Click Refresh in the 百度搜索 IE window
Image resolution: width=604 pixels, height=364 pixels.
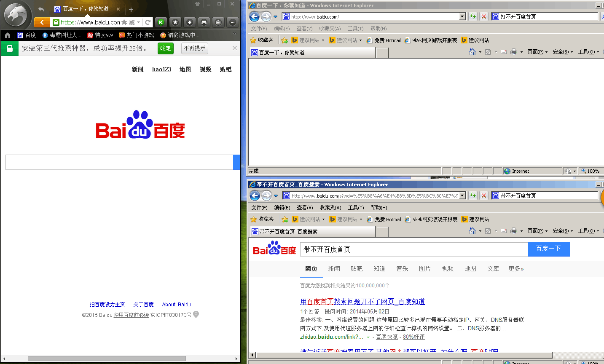473,195
